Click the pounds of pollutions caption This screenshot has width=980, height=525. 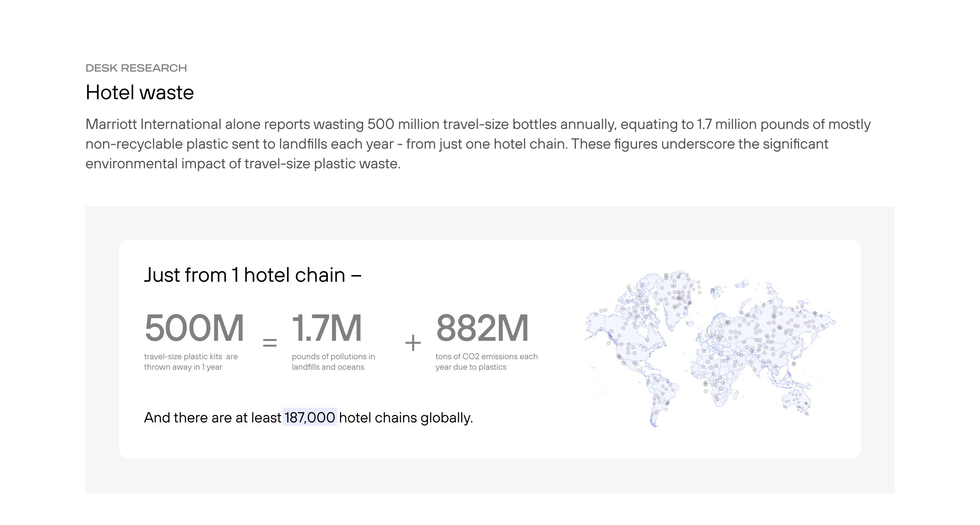[333, 362]
